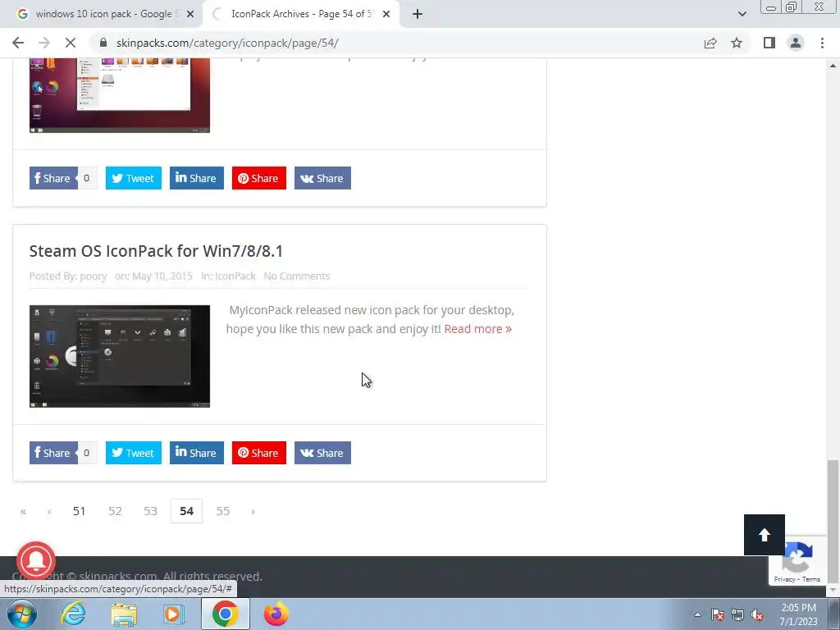Share Steam OS post on Pinterest

point(258,453)
